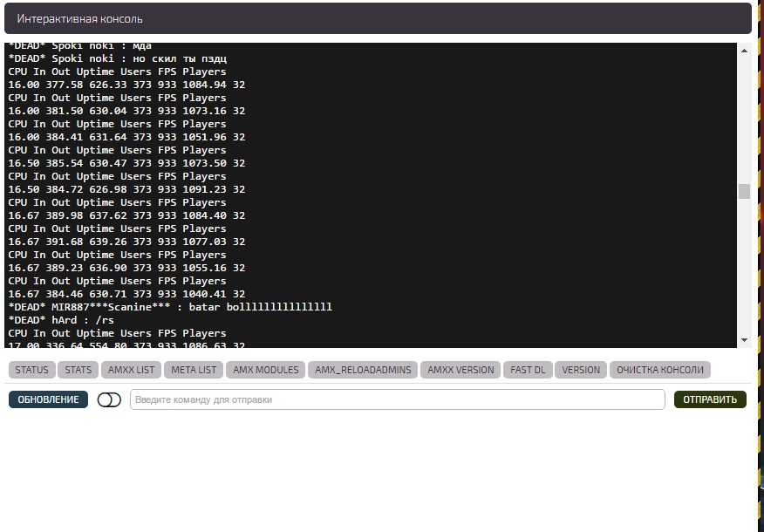Click the console scrollbar up arrow
Viewport: 764px width, 532px height.
[744, 51]
